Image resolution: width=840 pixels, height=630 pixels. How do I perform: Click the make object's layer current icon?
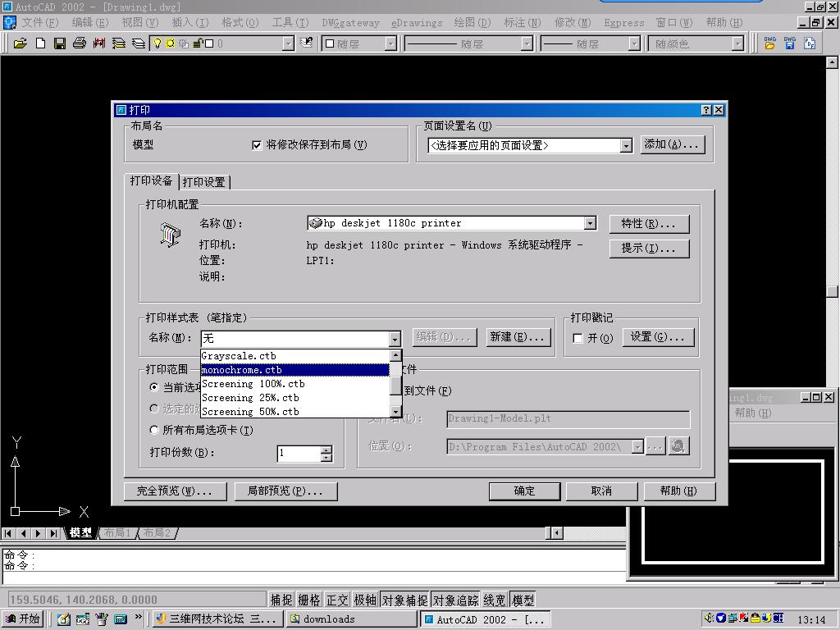[307, 43]
